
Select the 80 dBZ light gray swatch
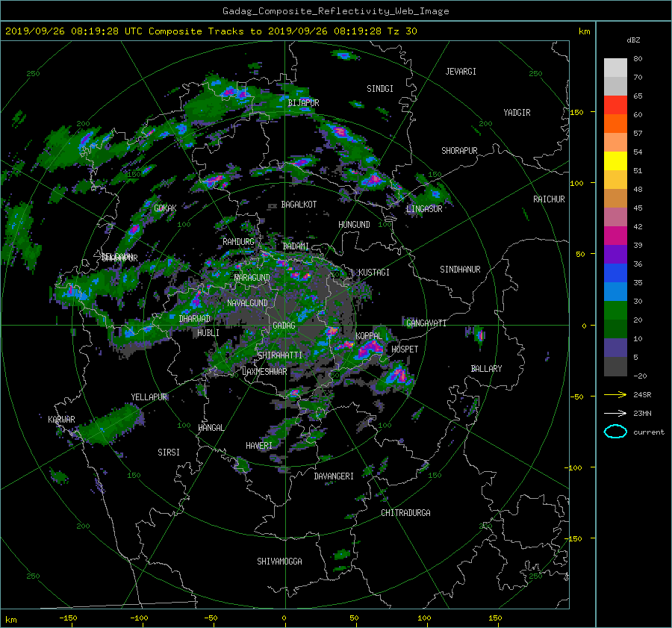click(615, 67)
